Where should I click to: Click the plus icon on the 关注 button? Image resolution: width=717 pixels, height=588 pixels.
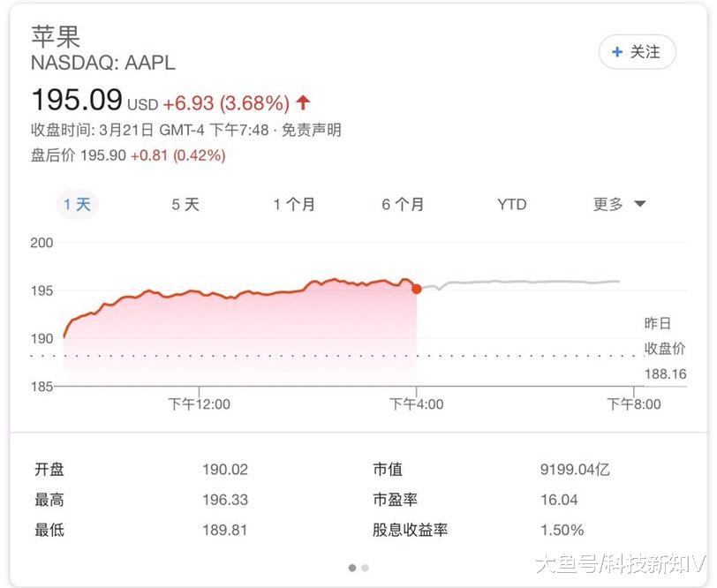pos(617,52)
